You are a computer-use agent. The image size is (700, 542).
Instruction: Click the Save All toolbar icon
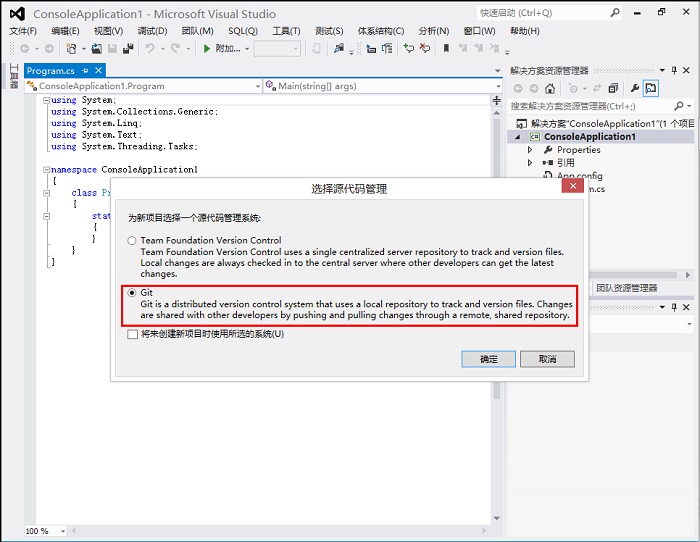[x=128, y=48]
